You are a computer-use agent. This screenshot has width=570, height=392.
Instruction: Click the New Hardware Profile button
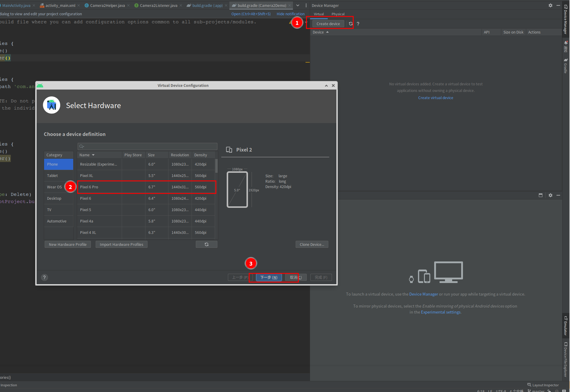click(68, 244)
